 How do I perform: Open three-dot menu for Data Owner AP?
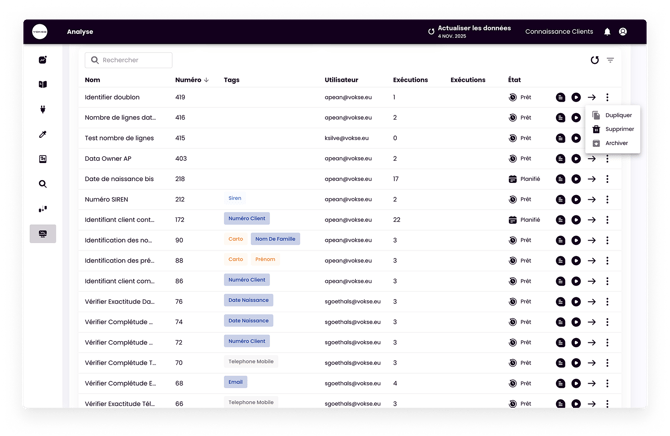point(607,159)
